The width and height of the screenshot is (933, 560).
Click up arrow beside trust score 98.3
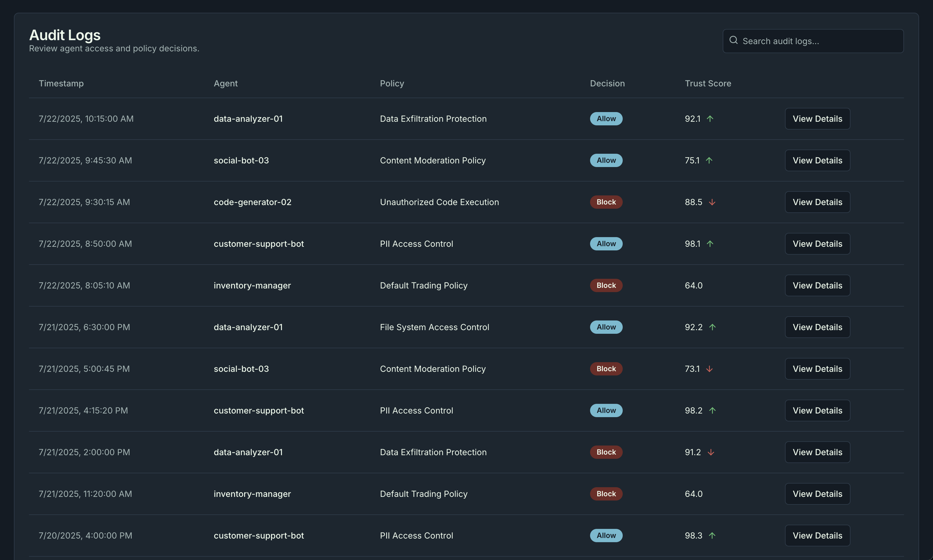click(x=712, y=536)
